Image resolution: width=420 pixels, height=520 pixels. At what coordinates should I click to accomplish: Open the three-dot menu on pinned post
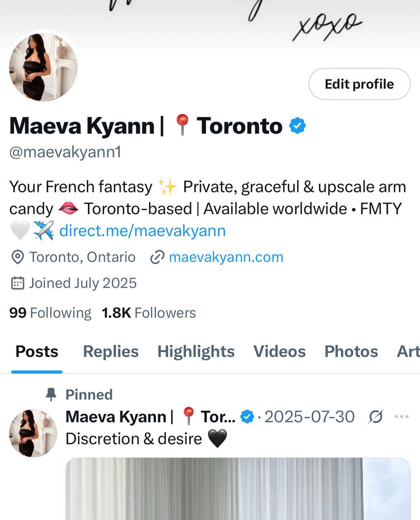coord(401,417)
